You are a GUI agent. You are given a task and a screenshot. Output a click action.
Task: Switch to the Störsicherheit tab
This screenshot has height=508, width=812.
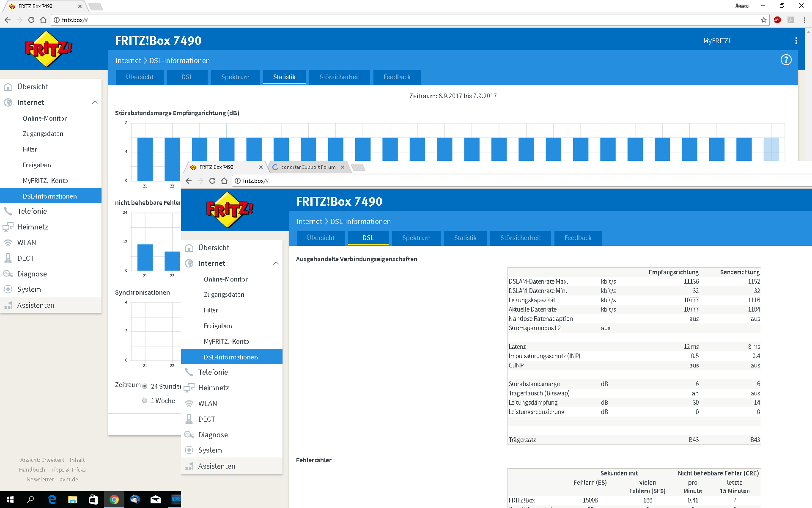(339, 77)
